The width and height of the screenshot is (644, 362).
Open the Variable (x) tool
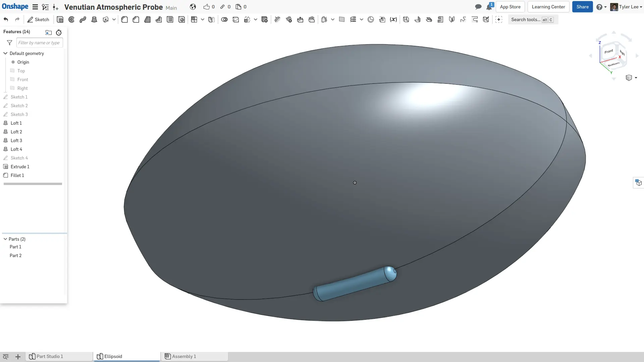[x=393, y=19]
